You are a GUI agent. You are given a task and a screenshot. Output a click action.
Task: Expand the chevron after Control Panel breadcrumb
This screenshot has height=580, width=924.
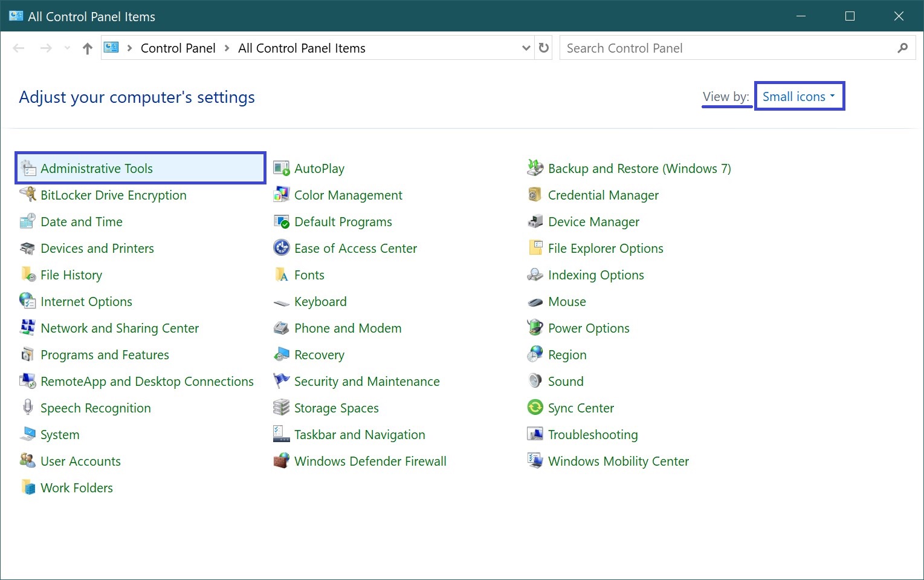[x=227, y=48]
